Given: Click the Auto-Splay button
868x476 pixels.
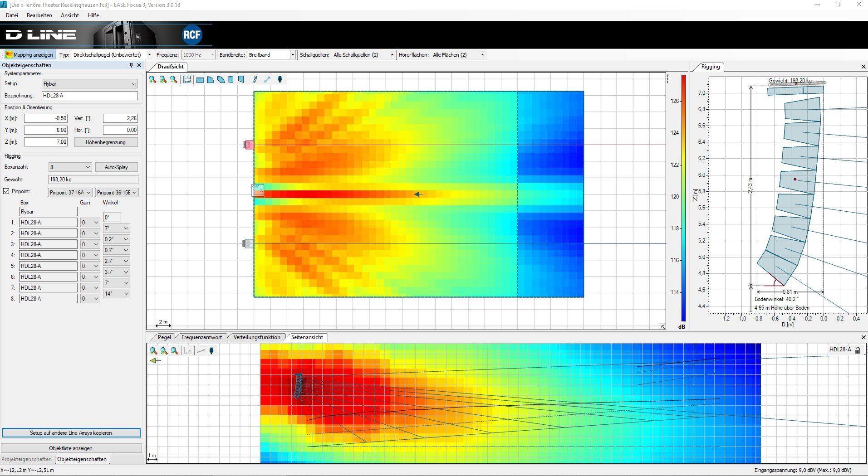Looking at the screenshot, I should tap(116, 167).
